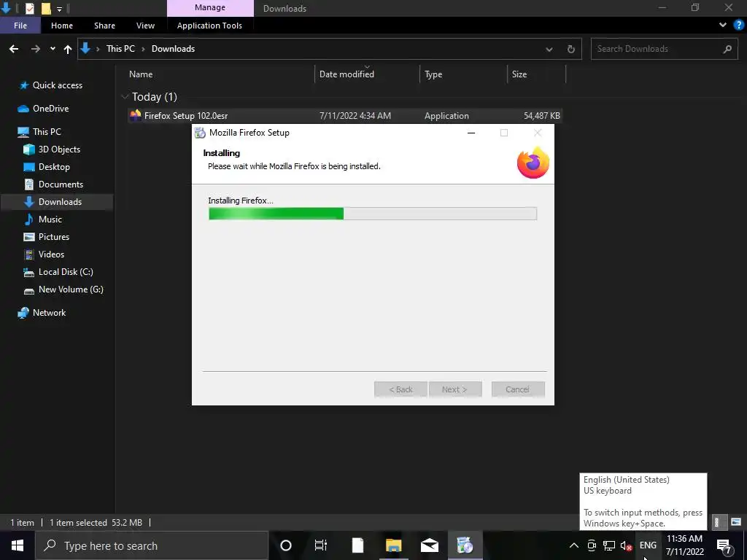Sort by the Type column
The height and width of the screenshot is (560, 747).
point(463,74)
